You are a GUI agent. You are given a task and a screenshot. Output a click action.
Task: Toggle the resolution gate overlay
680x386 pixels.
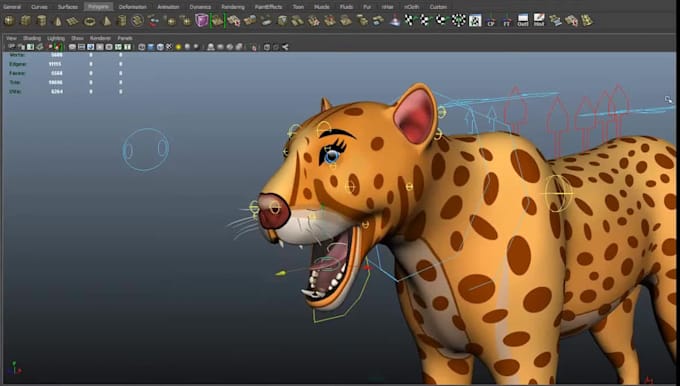90,47
